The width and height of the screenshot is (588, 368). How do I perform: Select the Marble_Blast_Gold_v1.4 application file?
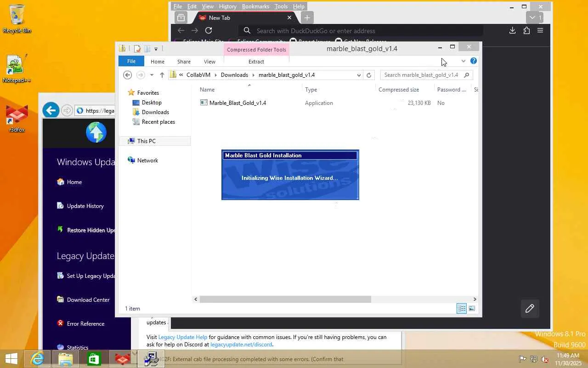[237, 103]
